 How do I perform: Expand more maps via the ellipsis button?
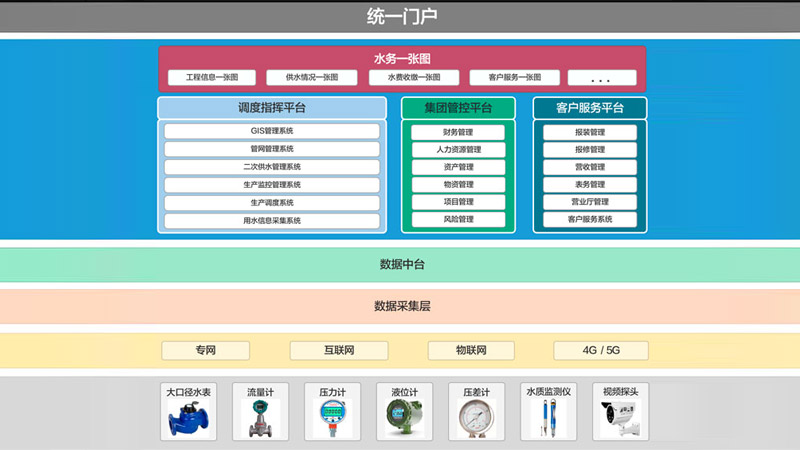point(601,77)
